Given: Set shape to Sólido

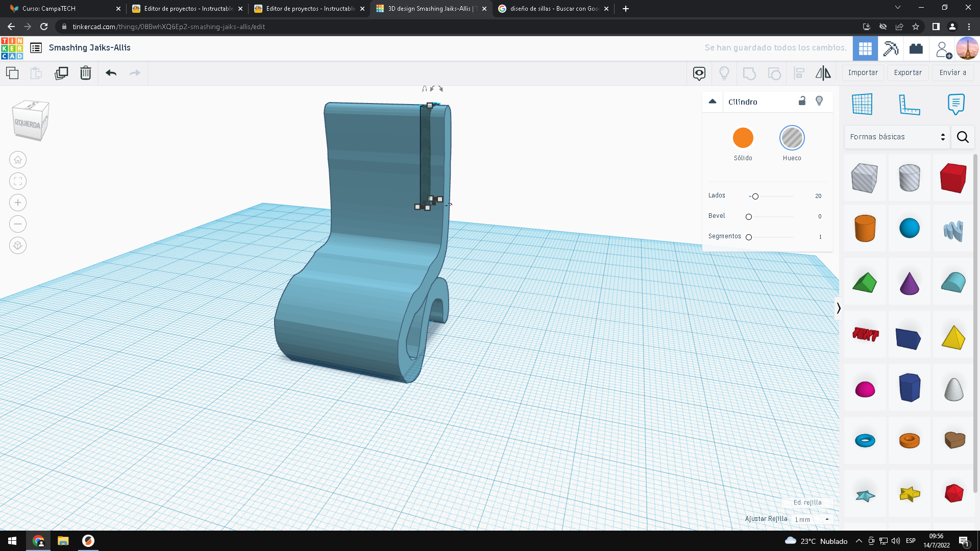Looking at the screenshot, I should click(743, 138).
